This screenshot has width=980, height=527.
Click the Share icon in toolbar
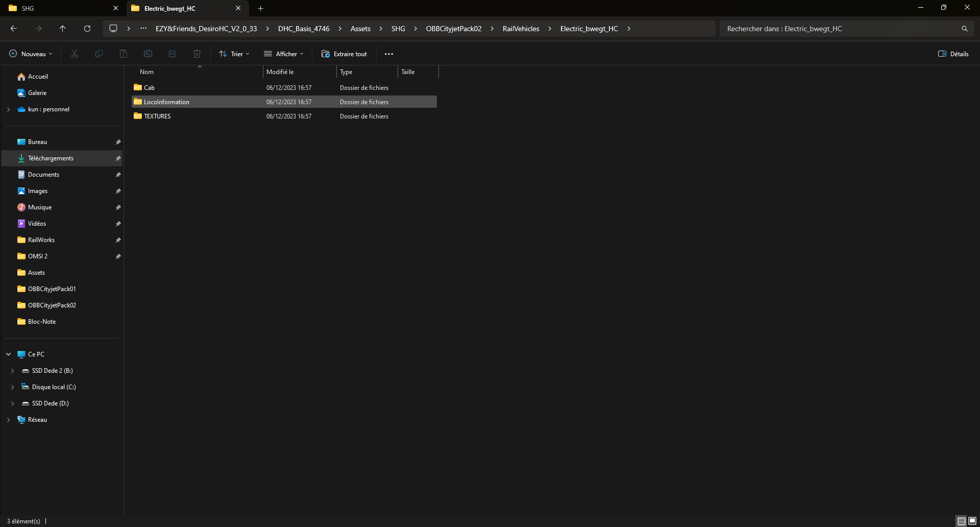click(173, 54)
